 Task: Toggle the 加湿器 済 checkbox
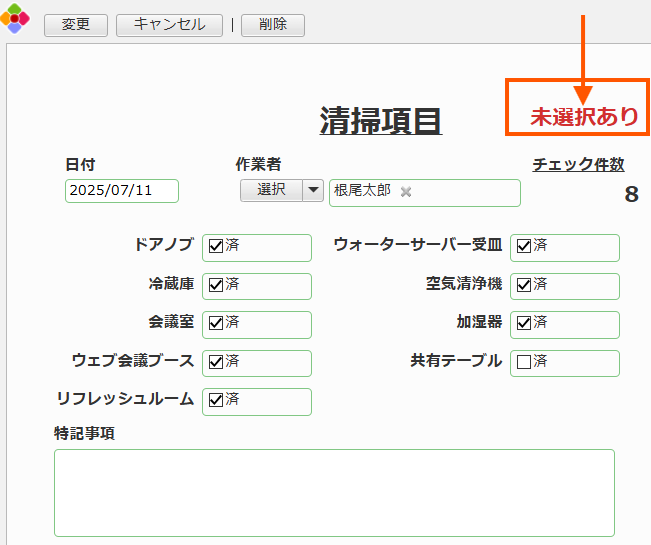524,323
